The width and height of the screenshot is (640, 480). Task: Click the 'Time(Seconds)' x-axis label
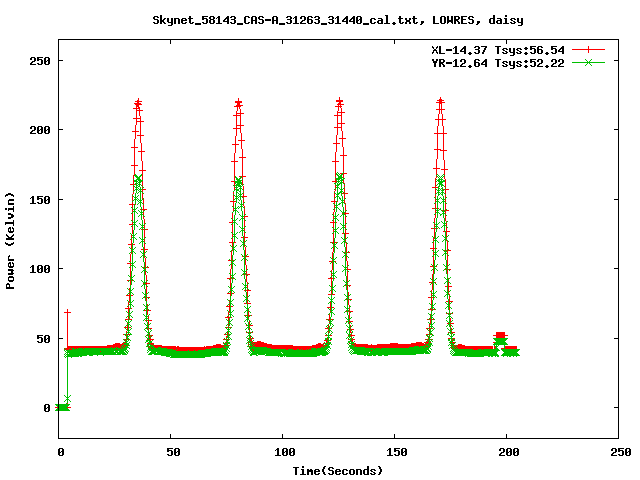click(x=338, y=471)
